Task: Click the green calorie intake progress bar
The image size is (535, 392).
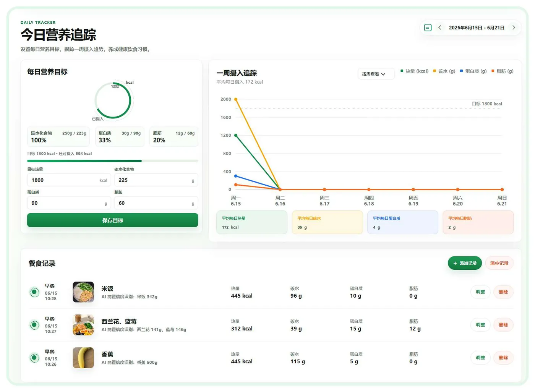Action: [112, 161]
